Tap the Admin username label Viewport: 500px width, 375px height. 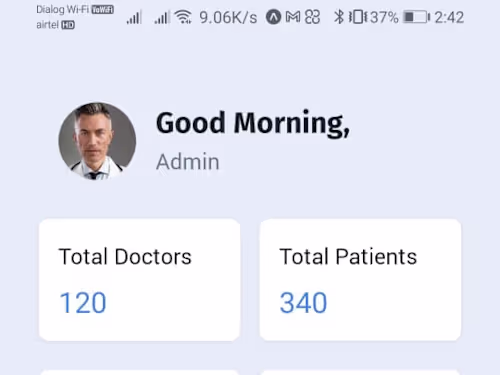tap(188, 162)
